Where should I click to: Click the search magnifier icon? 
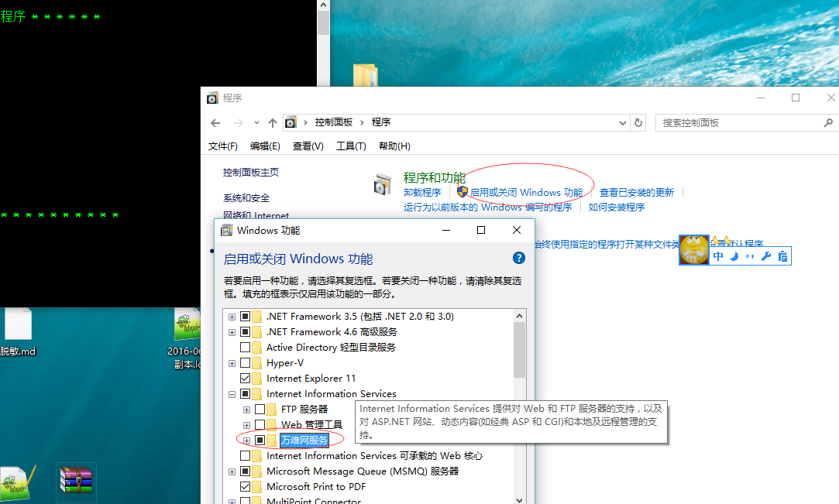pyautogui.click(x=828, y=123)
